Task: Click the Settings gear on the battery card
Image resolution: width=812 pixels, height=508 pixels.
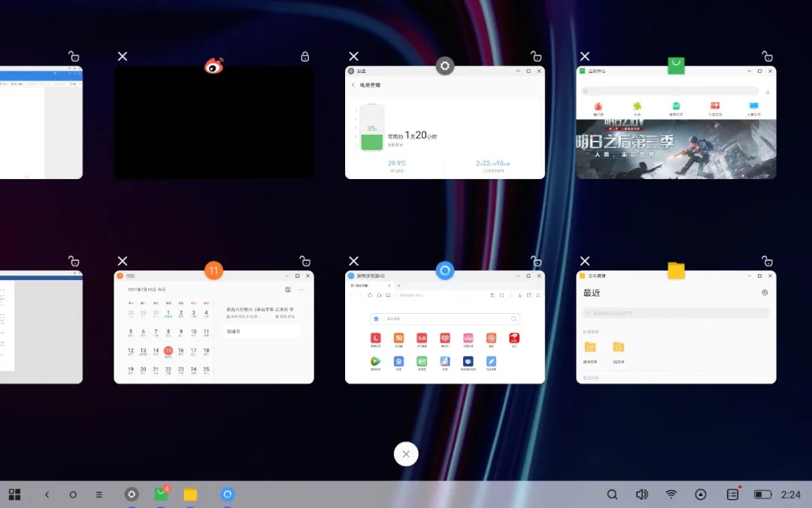Action: click(x=445, y=66)
